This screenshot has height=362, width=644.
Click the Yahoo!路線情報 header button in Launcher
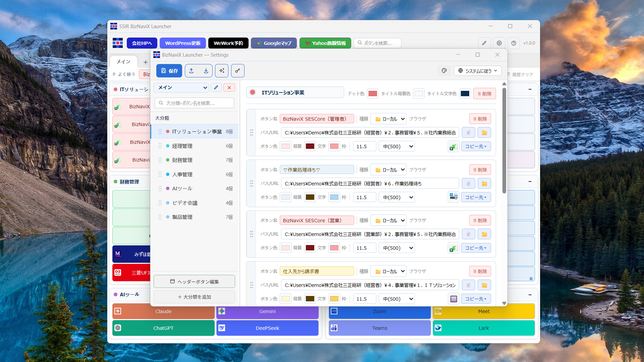pos(325,43)
